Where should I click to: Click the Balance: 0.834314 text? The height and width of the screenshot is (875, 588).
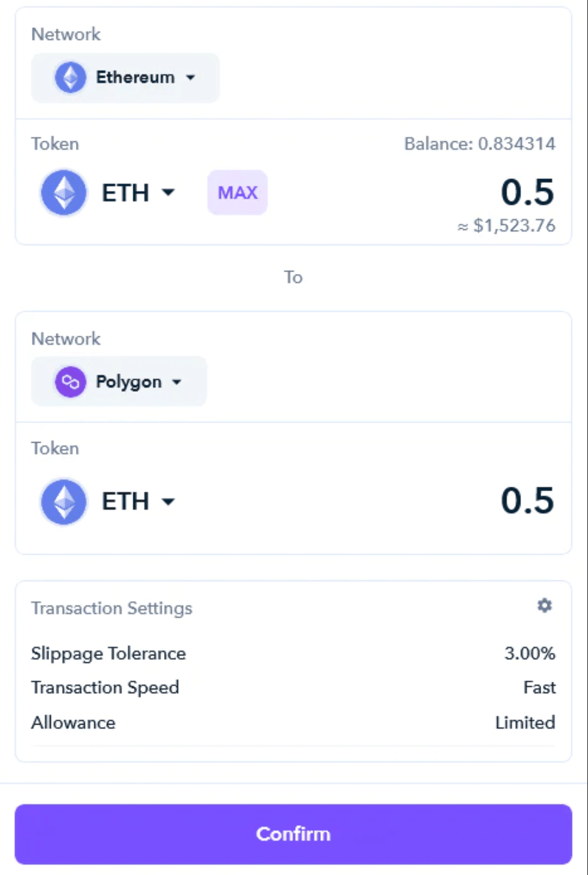[480, 144]
